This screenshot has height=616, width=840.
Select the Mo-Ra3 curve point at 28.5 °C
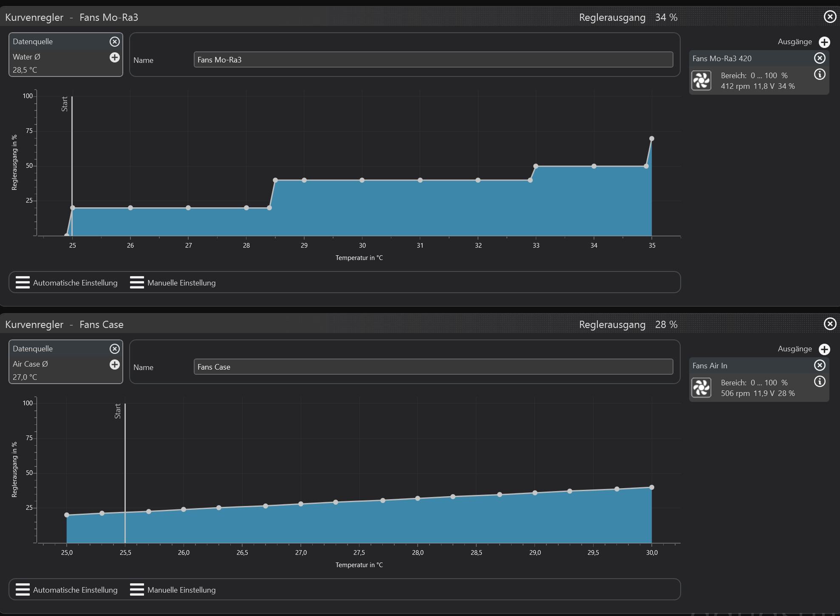click(x=275, y=180)
